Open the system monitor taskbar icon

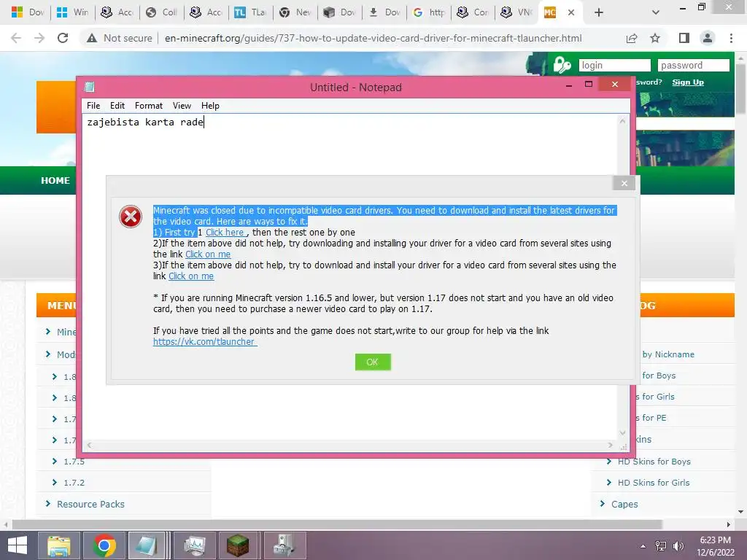tap(194, 545)
